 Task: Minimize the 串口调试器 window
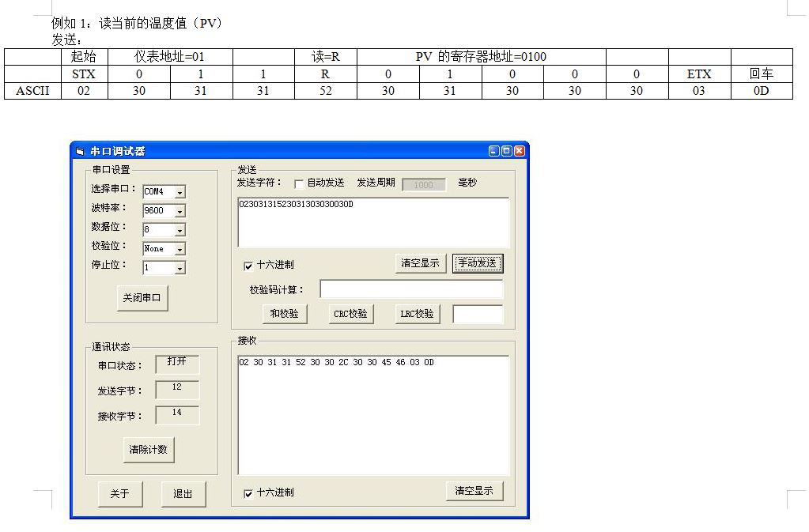click(x=493, y=151)
